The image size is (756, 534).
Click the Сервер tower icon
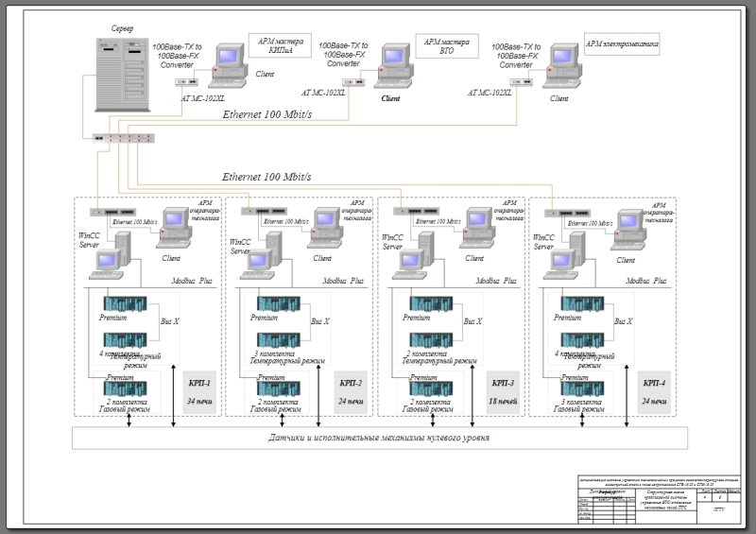tap(123, 75)
